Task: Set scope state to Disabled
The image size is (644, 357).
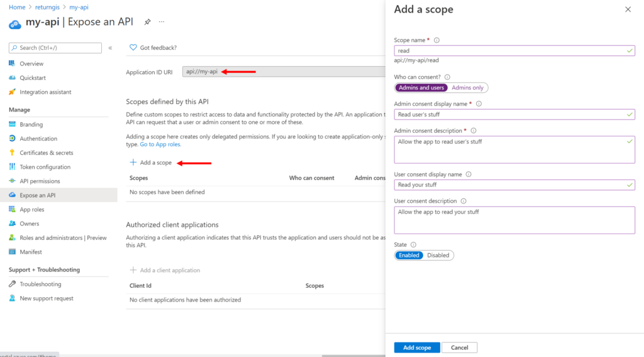Action: coord(438,256)
